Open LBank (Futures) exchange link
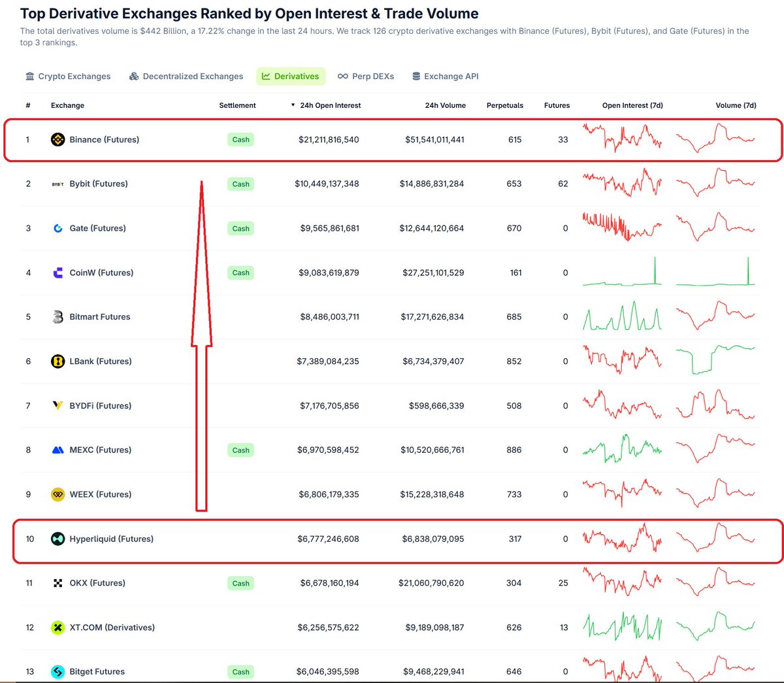Screen dimensions: 784x683 coord(101,361)
